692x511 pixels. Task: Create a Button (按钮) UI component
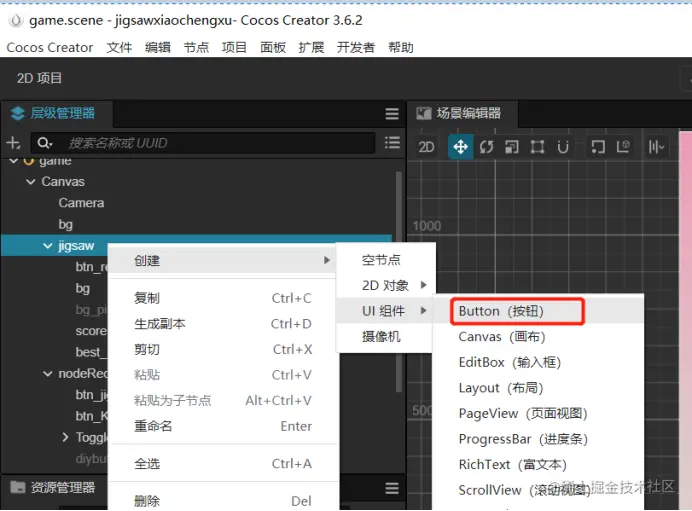tap(538, 311)
